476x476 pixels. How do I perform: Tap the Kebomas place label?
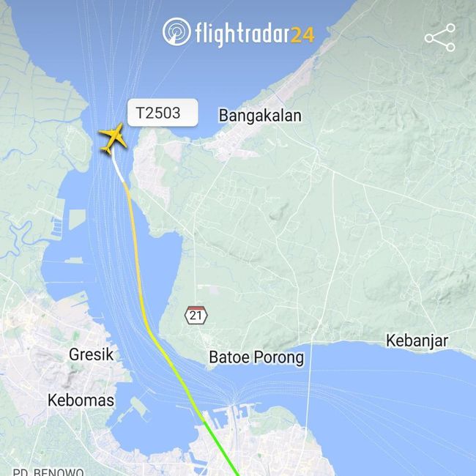[x=81, y=400]
